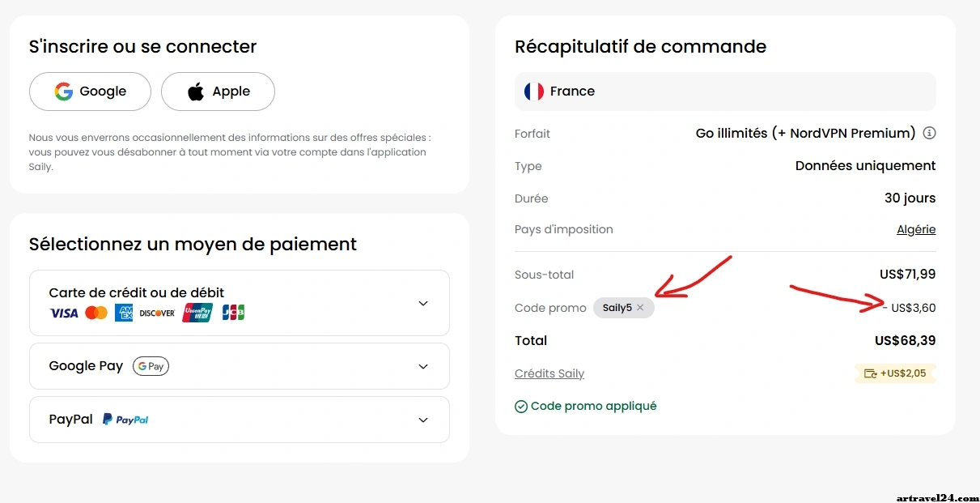Open the Algérie tax country link

click(x=916, y=229)
